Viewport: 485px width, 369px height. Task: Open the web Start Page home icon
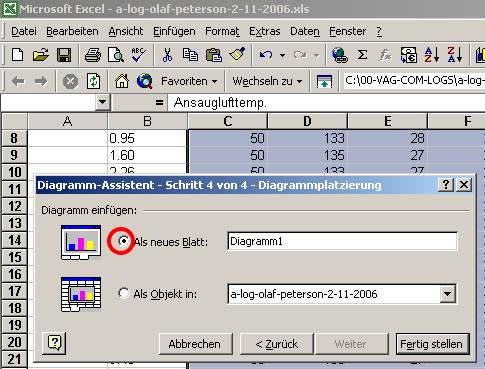click(x=122, y=81)
